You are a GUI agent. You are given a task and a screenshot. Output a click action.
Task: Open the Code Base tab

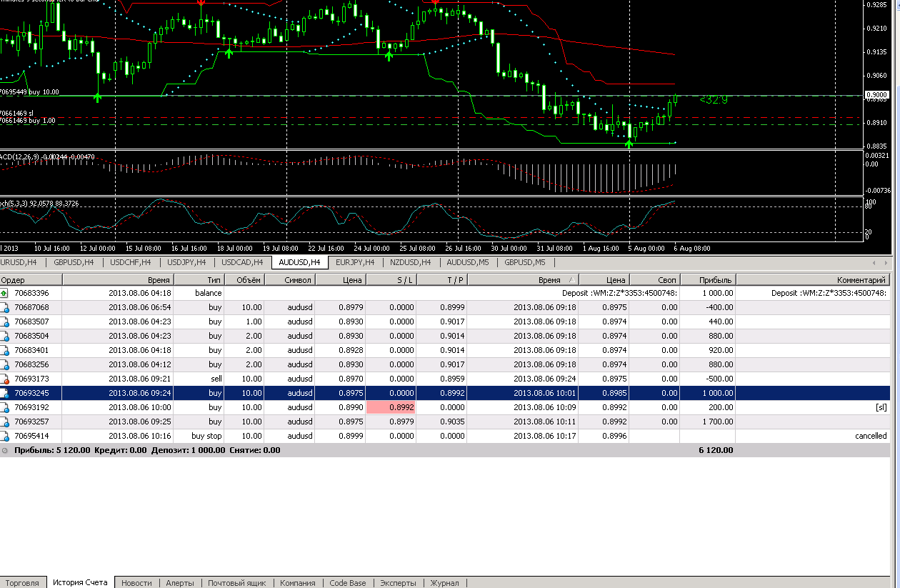[348, 583]
